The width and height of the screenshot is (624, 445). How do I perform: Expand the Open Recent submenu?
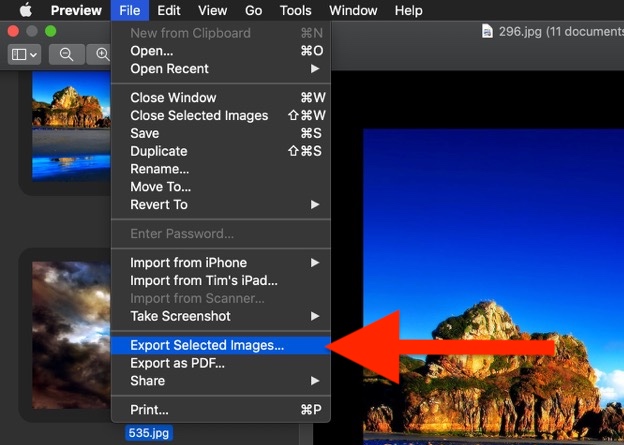[x=169, y=69]
